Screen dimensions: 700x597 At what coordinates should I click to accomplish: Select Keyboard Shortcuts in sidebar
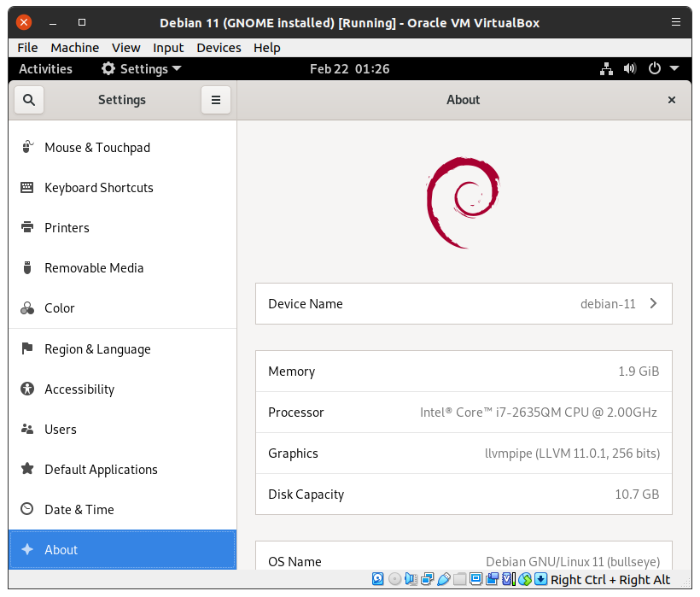tap(99, 188)
